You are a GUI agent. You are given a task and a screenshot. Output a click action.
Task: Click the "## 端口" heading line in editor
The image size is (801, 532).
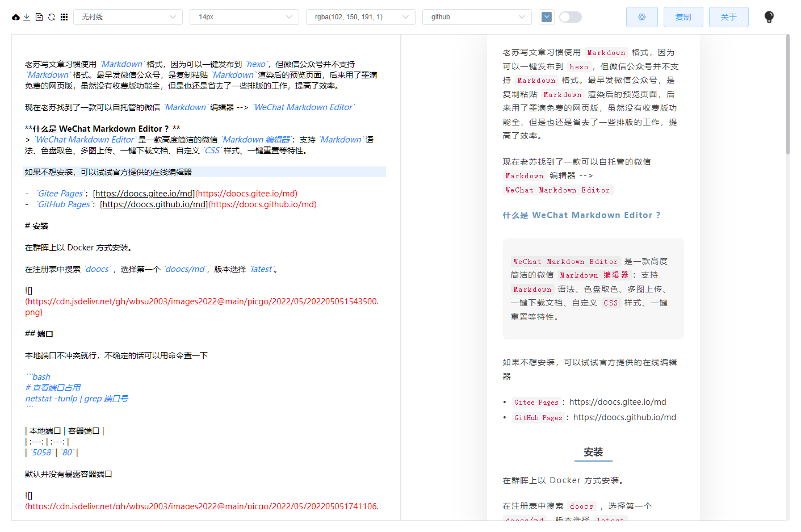(x=39, y=334)
